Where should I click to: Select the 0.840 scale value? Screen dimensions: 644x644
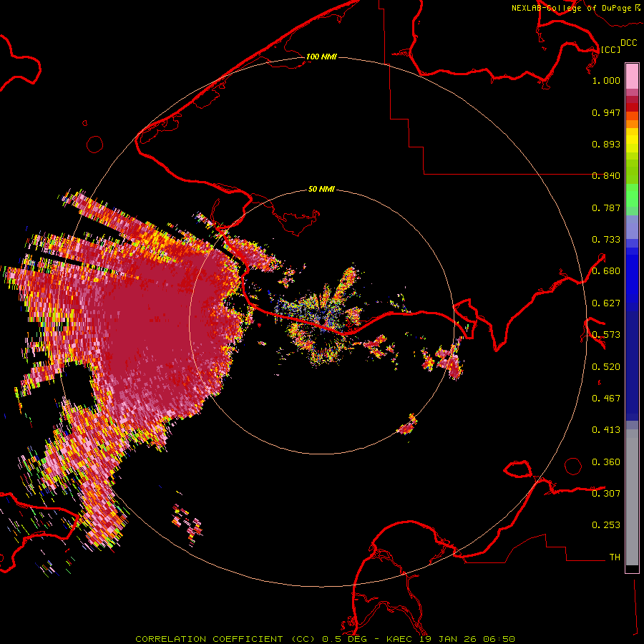coord(606,176)
